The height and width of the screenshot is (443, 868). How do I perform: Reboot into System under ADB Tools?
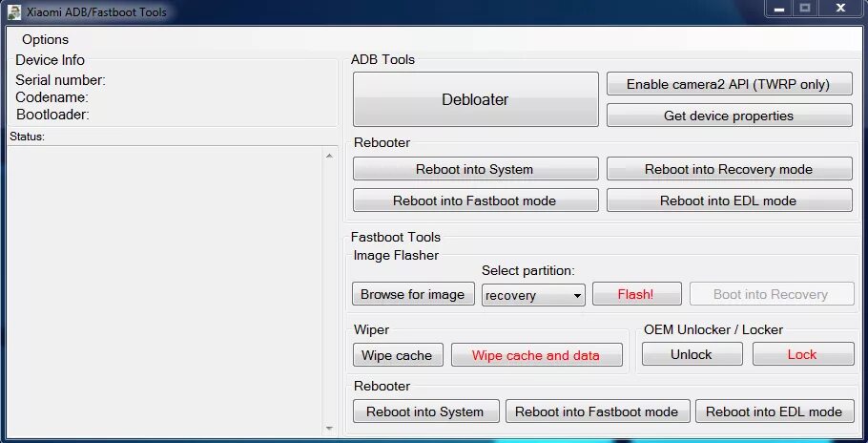tap(476, 169)
